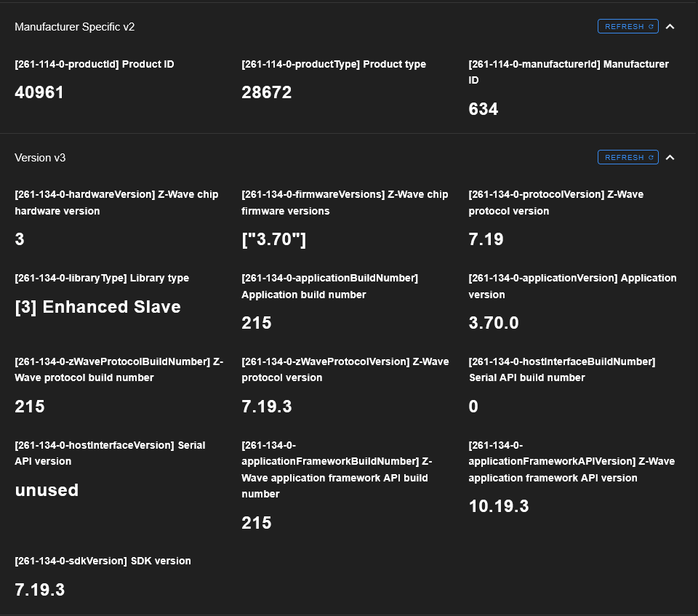Refresh the Manufacturer Specific v2 values
Screen dimensions: 698x616
pos(627,27)
